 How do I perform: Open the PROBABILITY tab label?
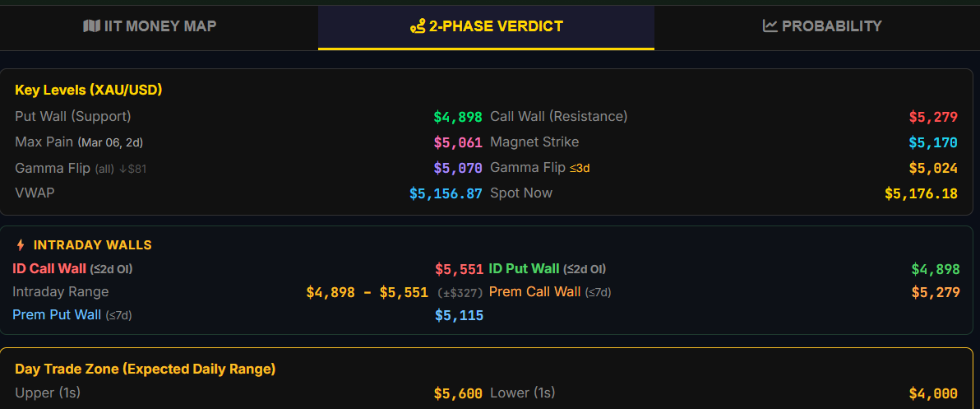pyautogui.click(x=831, y=26)
